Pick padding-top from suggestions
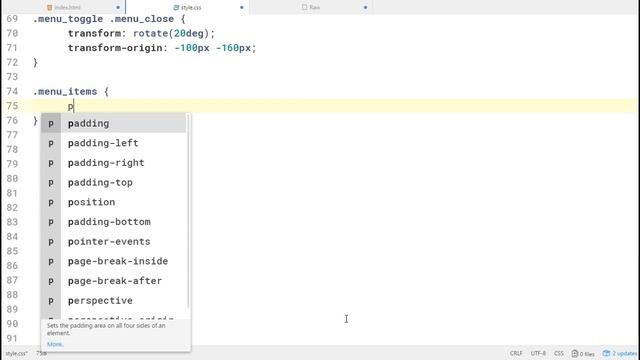The image size is (640, 360). coord(113,182)
